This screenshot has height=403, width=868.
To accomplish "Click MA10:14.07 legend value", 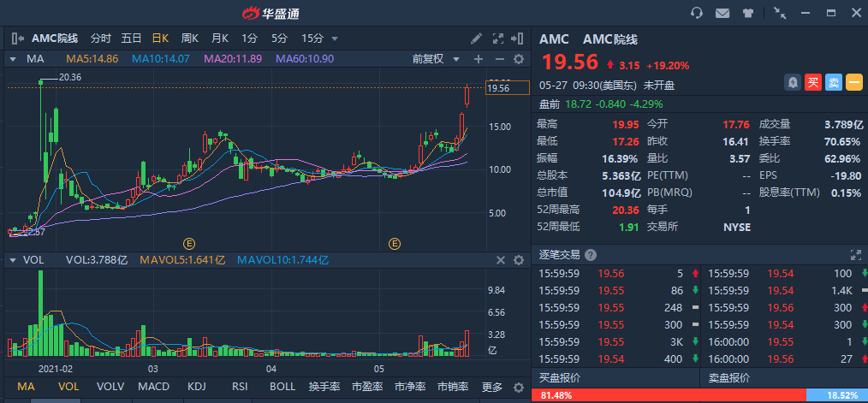I will tap(161, 59).
